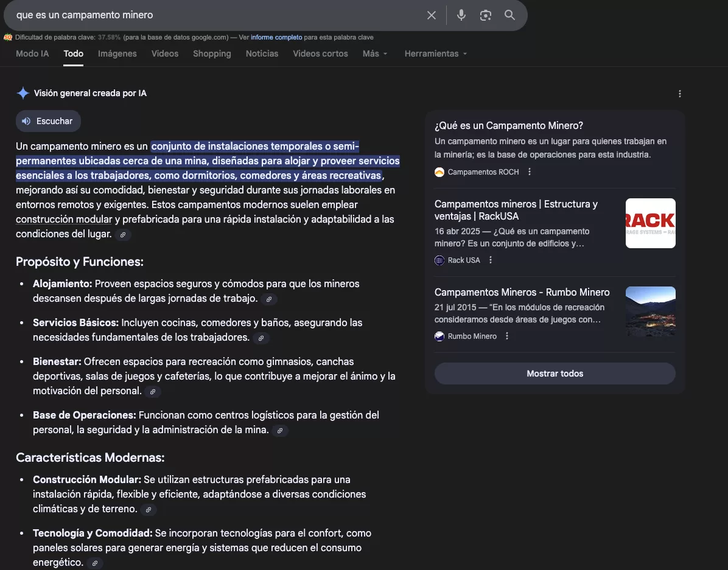Click the 'Propósito y Funciones:' heading
728x570 pixels.
coord(80,262)
